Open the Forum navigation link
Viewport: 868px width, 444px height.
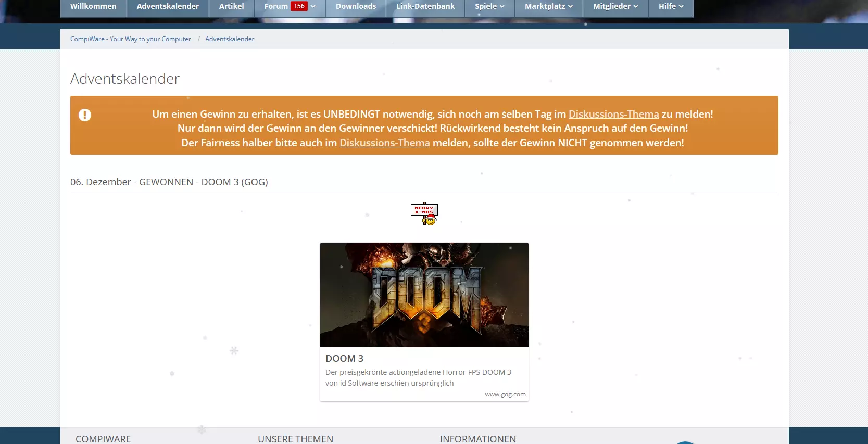tap(276, 6)
